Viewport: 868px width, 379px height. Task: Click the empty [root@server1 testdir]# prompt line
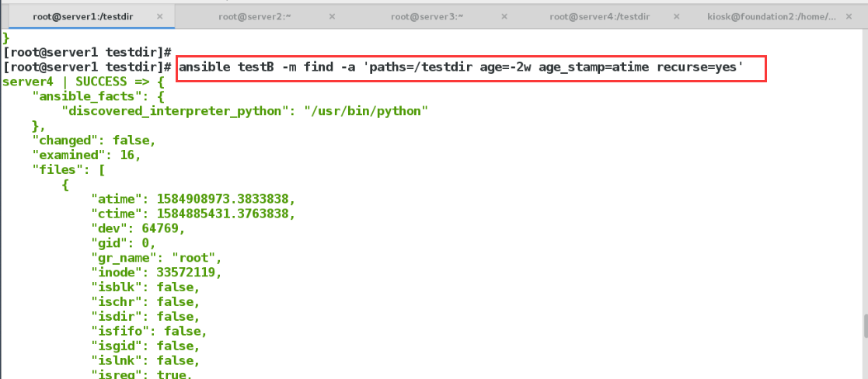tap(88, 53)
